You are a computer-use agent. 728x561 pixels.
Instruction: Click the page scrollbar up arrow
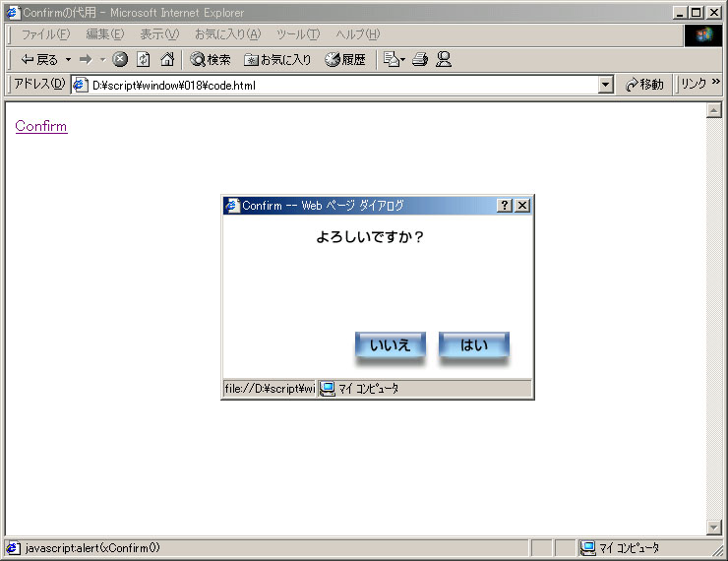(x=713, y=110)
